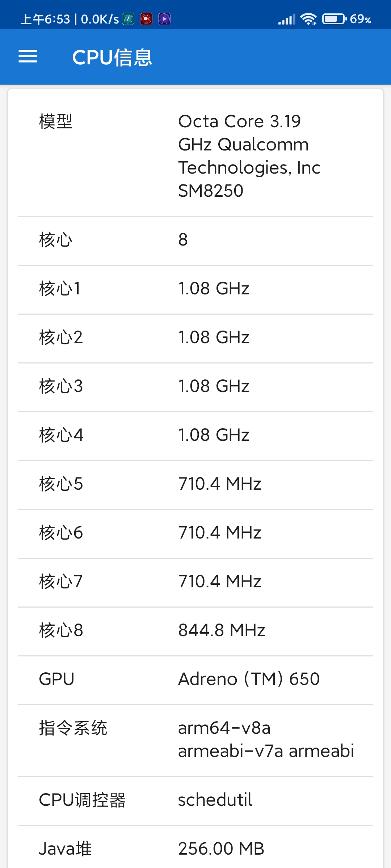Tap the clock time in status bar
The width and height of the screenshot is (391, 868).
45,19
